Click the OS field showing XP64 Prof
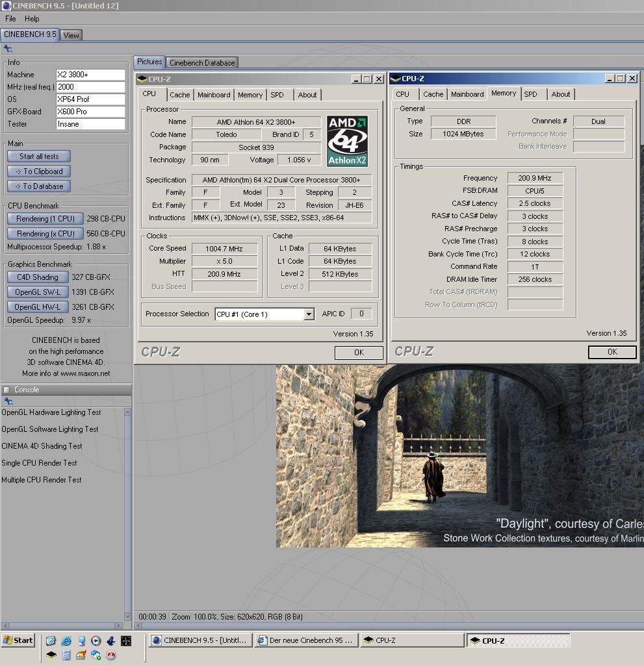 pos(90,99)
